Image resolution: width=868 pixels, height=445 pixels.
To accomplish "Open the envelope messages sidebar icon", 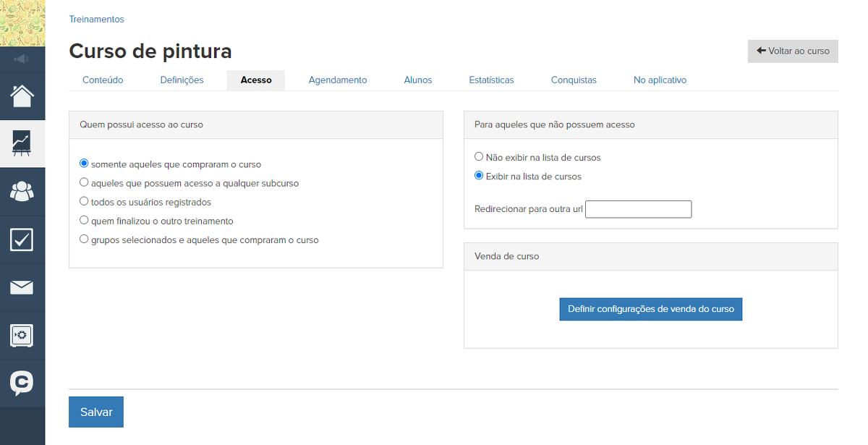I will point(22,288).
